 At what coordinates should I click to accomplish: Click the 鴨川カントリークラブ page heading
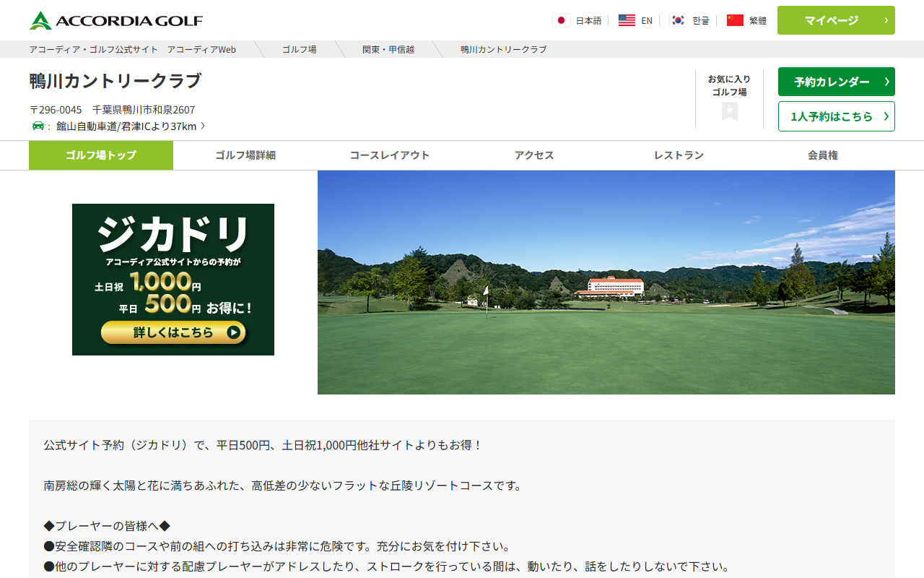[x=115, y=81]
